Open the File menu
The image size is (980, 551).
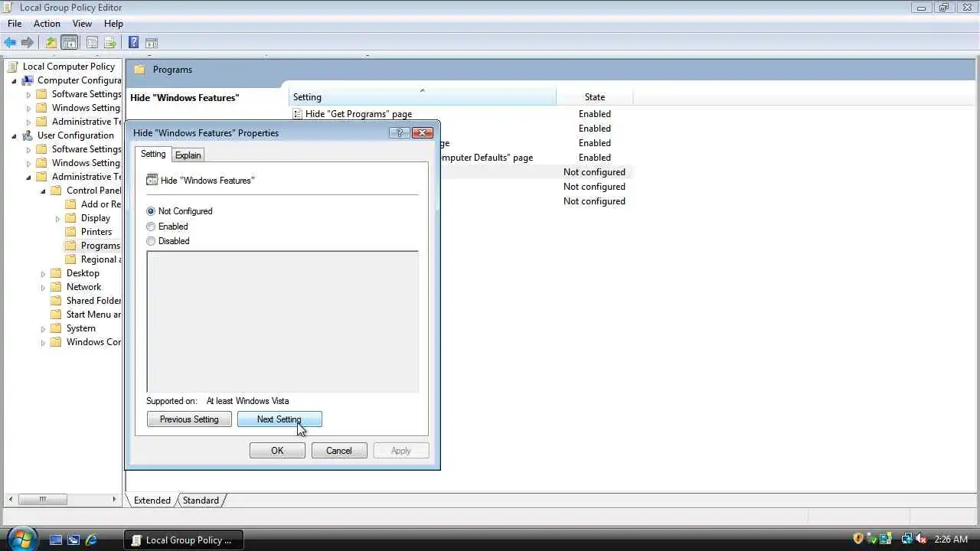click(x=15, y=24)
